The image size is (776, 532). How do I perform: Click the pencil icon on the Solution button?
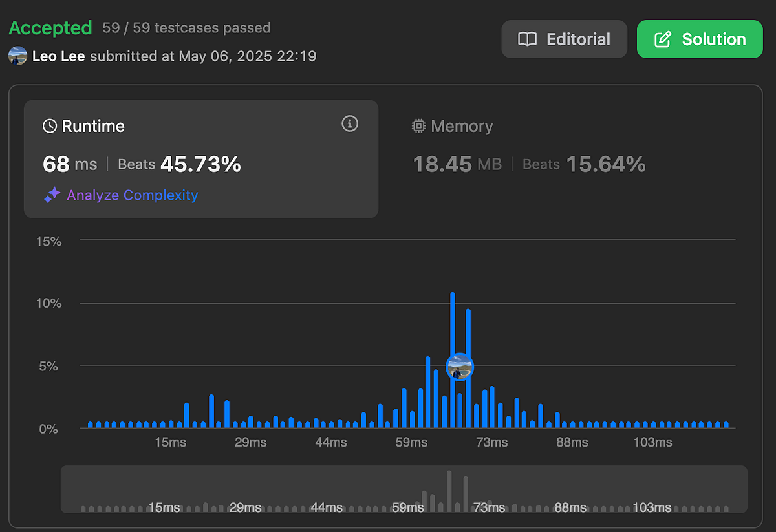[662, 39]
